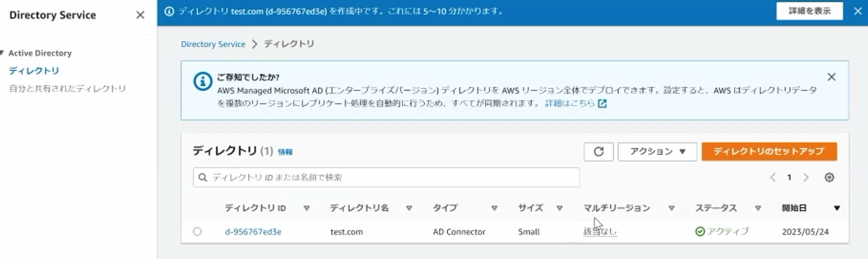This screenshot has height=259, width=868.
Task: Click the info icon in the blue notification bar
Action: (x=169, y=11)
